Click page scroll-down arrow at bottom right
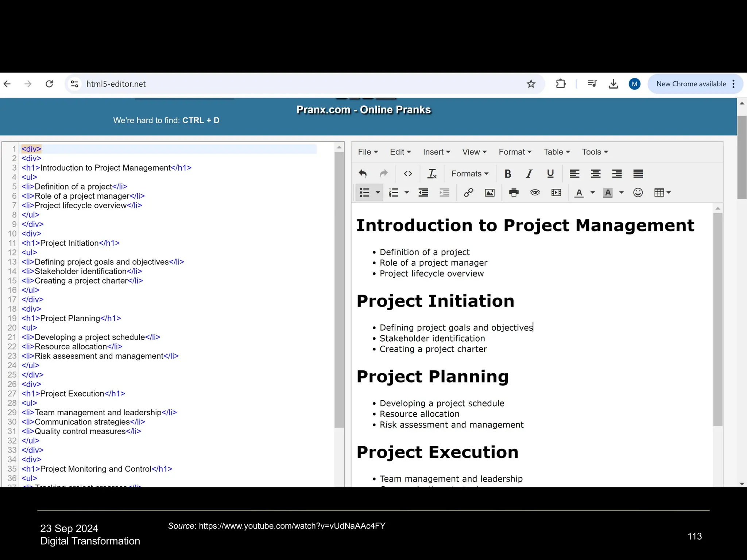The height and width of the screenshot is (560, 747). pos(742,484)
